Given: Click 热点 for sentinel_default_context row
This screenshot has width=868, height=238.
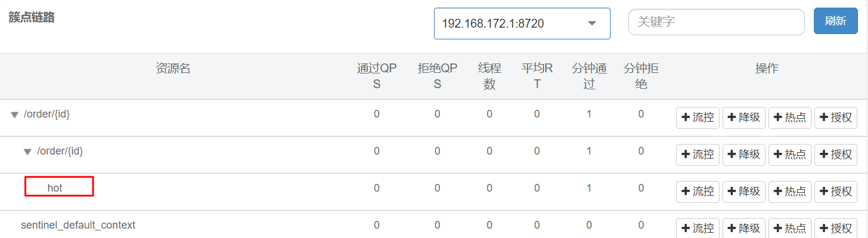Looking at the screenshot, I should [x=790, y=228].
